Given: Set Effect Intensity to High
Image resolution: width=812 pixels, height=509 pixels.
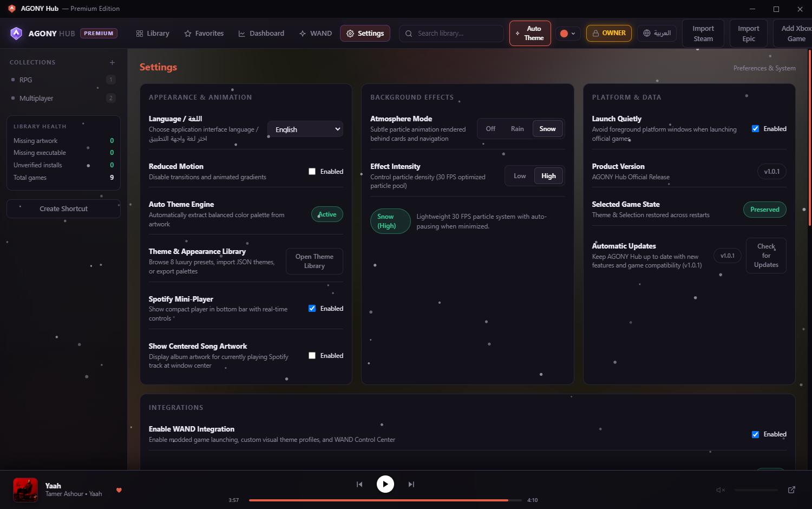Looking at the screenshot, I should [548, 176].
